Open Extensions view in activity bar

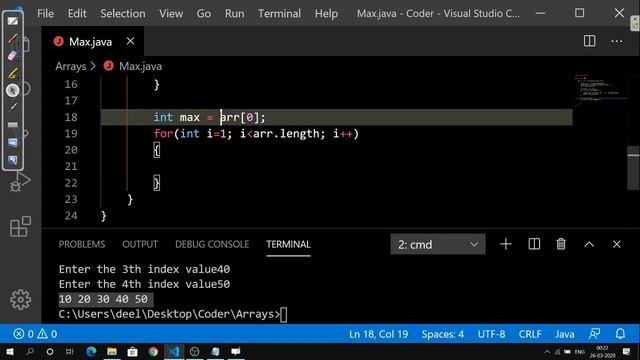[20, 227]
